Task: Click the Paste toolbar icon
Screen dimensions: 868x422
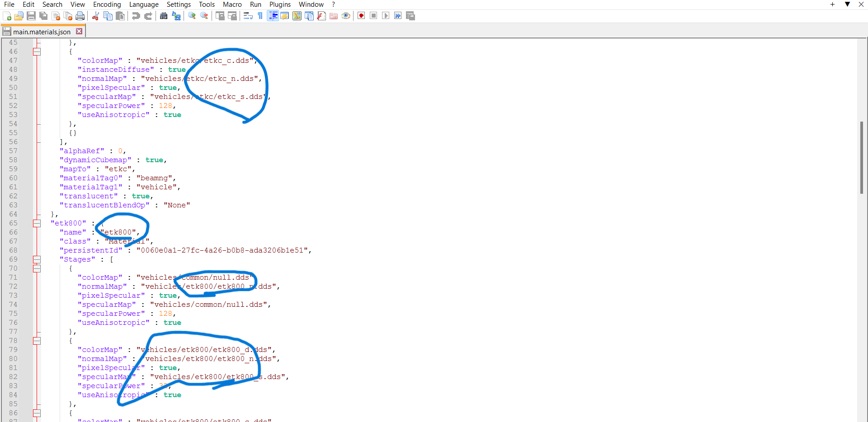Action: click(x=120, y=16)
